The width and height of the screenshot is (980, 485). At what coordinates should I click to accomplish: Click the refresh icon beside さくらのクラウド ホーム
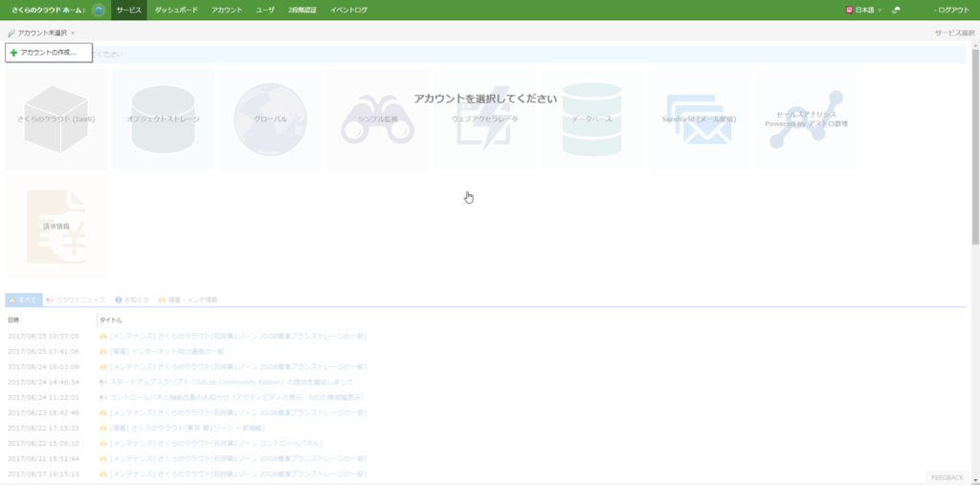[x=99, y=10]
